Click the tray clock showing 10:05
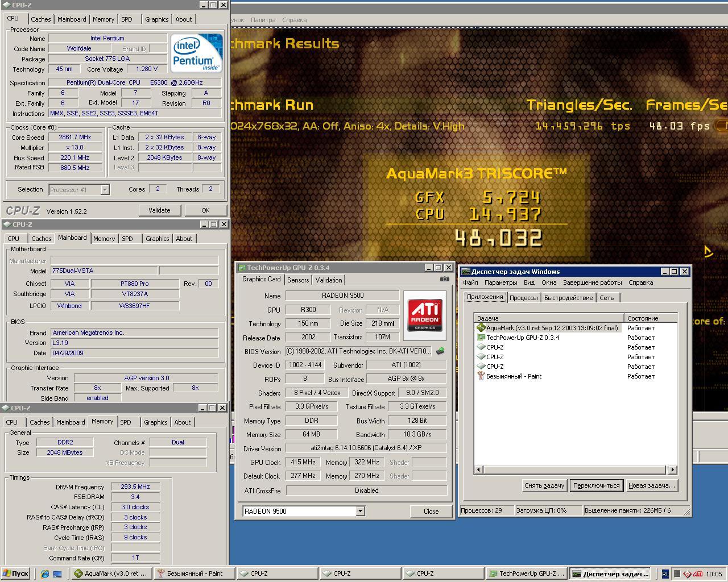This screenshot has width=728, height=582. 714,574
